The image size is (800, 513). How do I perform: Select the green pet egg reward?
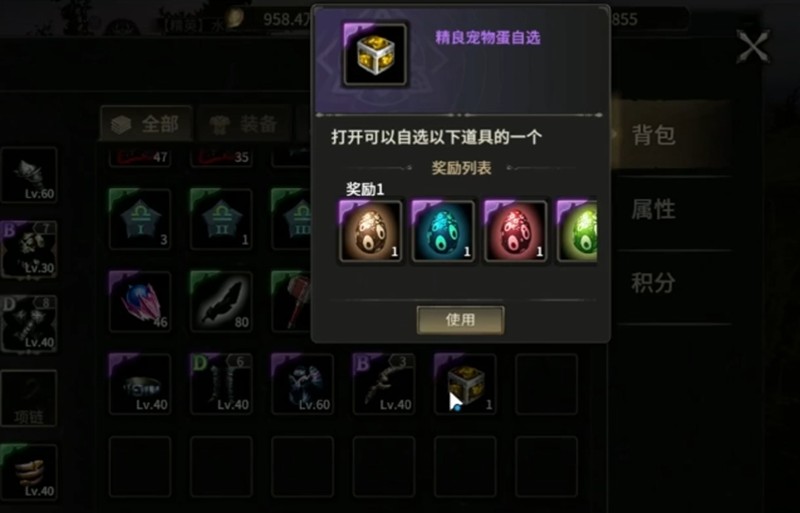pos(577,232)
